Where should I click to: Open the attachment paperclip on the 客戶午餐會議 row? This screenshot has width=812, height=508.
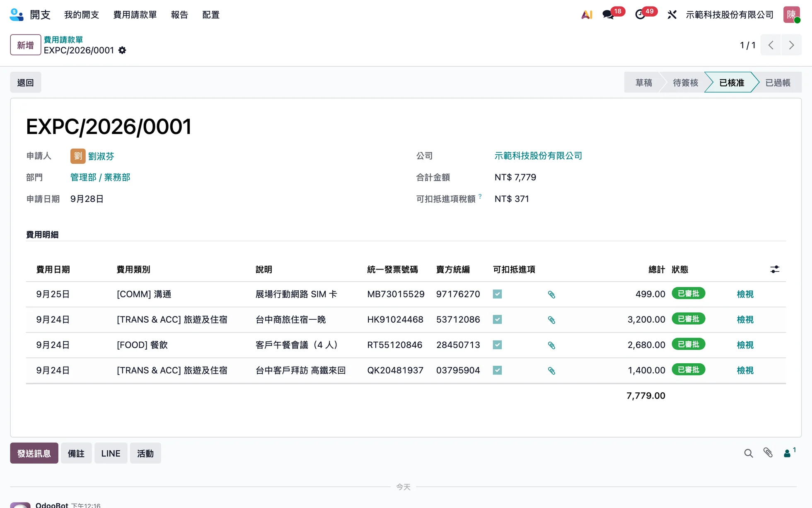coord(551,345)
